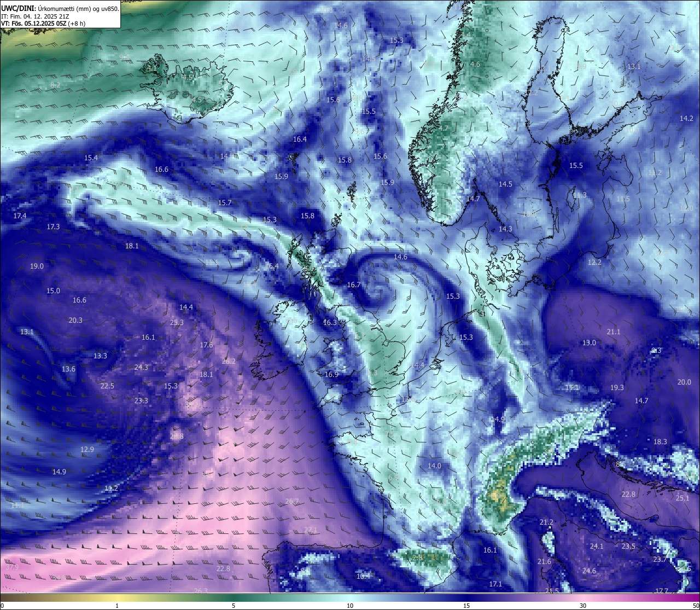The width and height of the screenshot is (700, 610).
Task: Click the value 16.7 near the cyclone centre
Action: [354, 284]
